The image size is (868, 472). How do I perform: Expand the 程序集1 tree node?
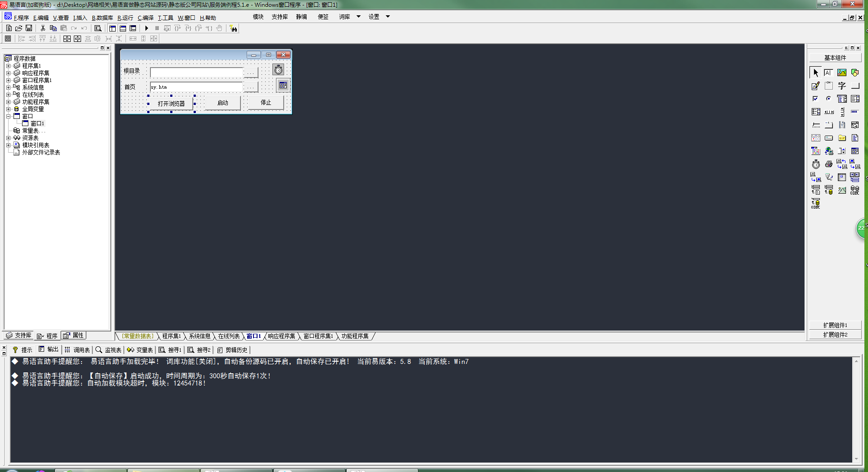pos(8,66)
